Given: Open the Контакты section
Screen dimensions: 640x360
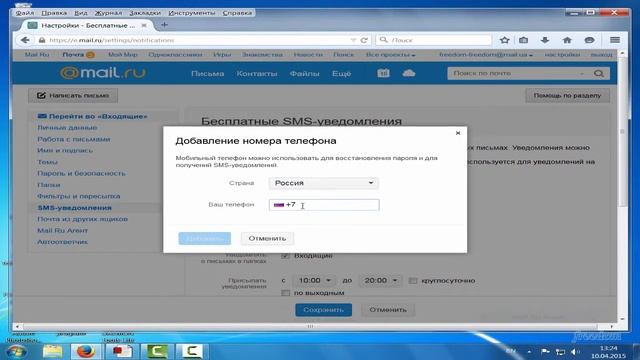Looking at the screenshot, I should [257, 73].
